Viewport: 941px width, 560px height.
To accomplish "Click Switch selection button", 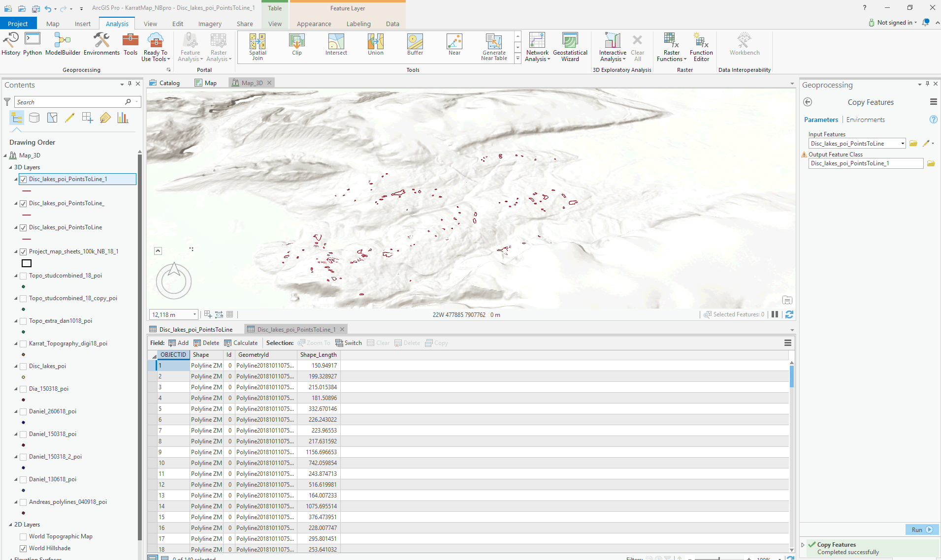I will [349, 343].
